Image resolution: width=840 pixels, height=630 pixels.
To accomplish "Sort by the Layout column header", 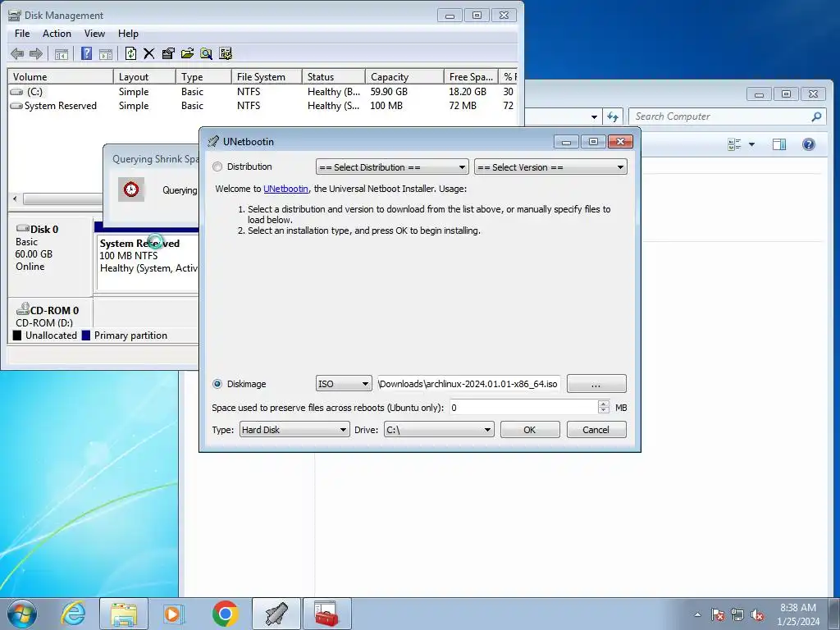I will pyautogui.click(x=144, y=76).
